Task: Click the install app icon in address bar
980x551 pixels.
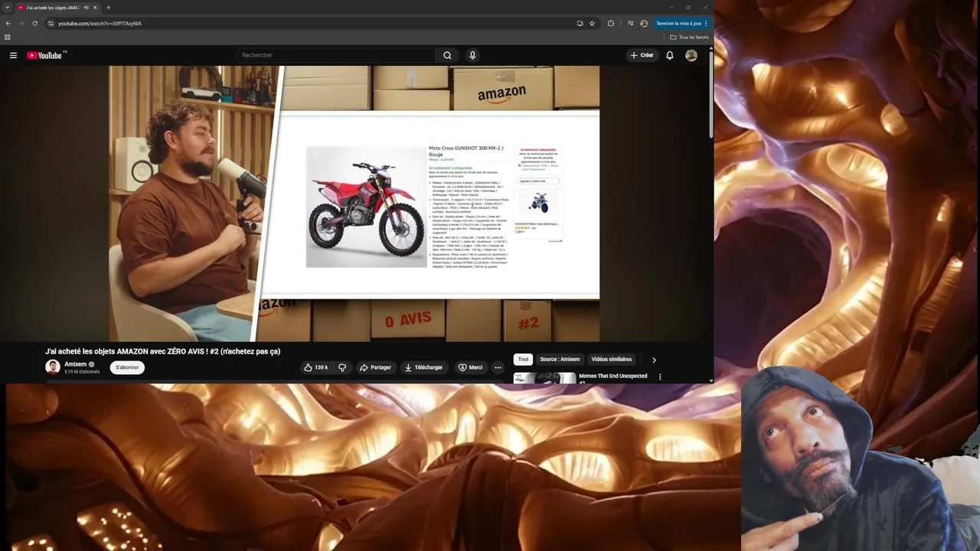Action: 580,23
